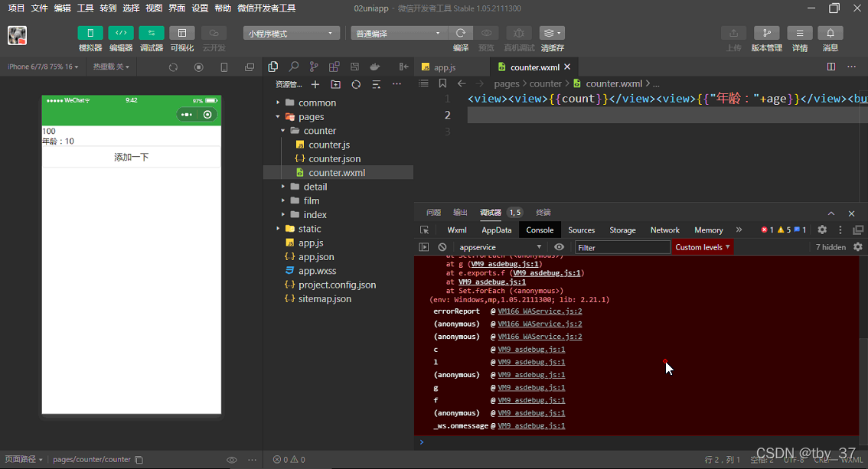Viewport: 868px width, 469px height.
Task: Open the messages bell icon
Action: 830,33
